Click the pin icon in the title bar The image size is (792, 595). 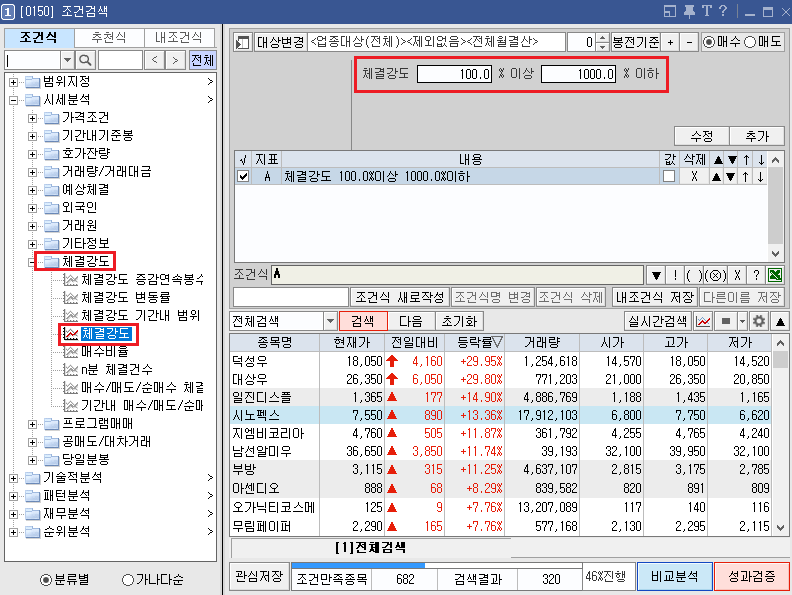[x=689, y=12]
